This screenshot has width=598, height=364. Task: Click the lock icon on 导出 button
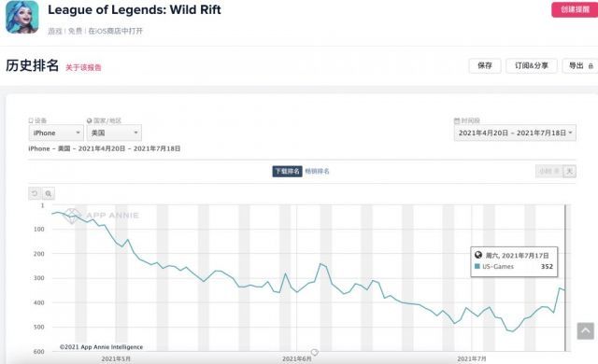click(x=591, y=66)
